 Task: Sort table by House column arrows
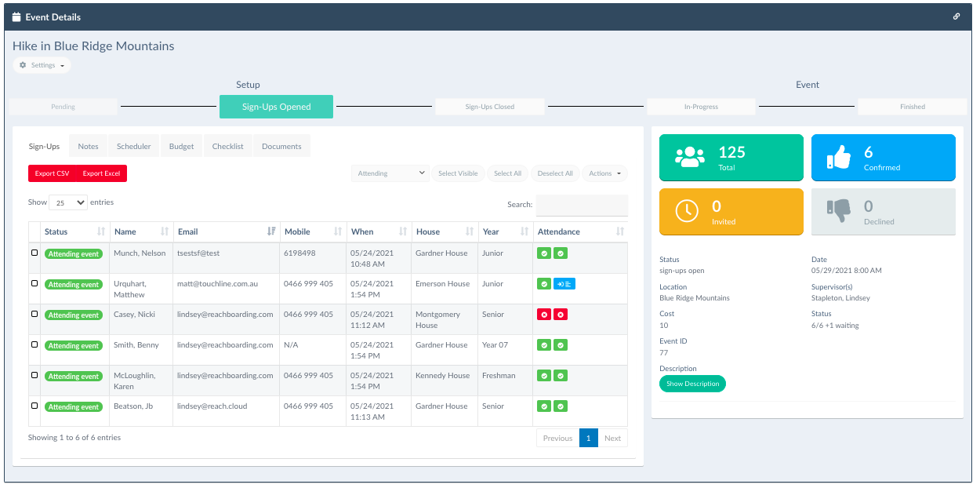coord(470,231)
